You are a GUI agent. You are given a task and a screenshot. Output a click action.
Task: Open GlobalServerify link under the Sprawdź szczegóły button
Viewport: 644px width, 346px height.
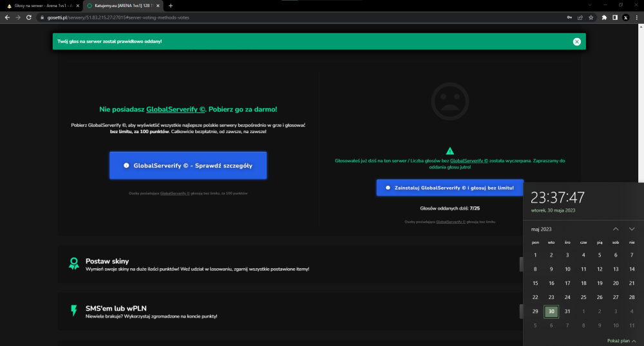click(x=175, y=193)
